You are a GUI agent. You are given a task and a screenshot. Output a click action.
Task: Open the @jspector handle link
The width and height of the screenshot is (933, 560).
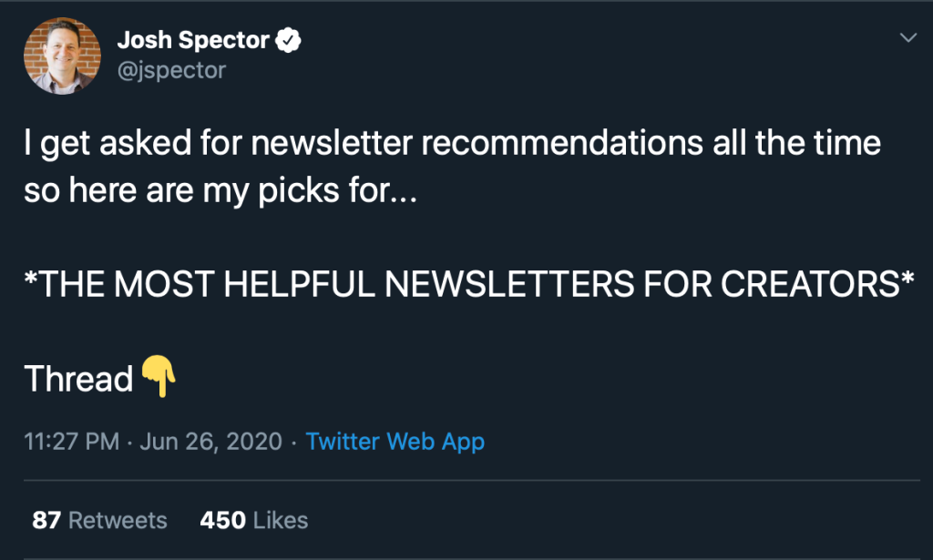171,69
